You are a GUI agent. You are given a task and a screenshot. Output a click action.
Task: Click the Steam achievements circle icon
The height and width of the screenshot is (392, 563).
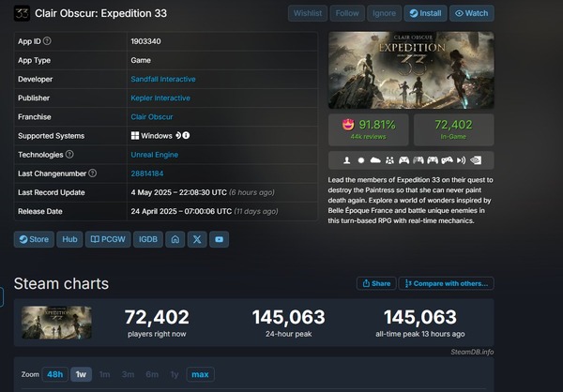(361, 160)
